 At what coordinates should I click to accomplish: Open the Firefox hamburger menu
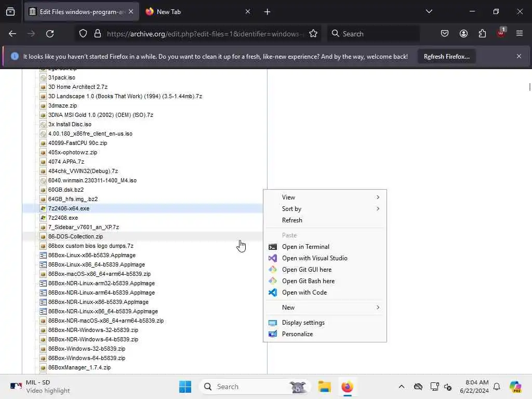tap(520, 34)
